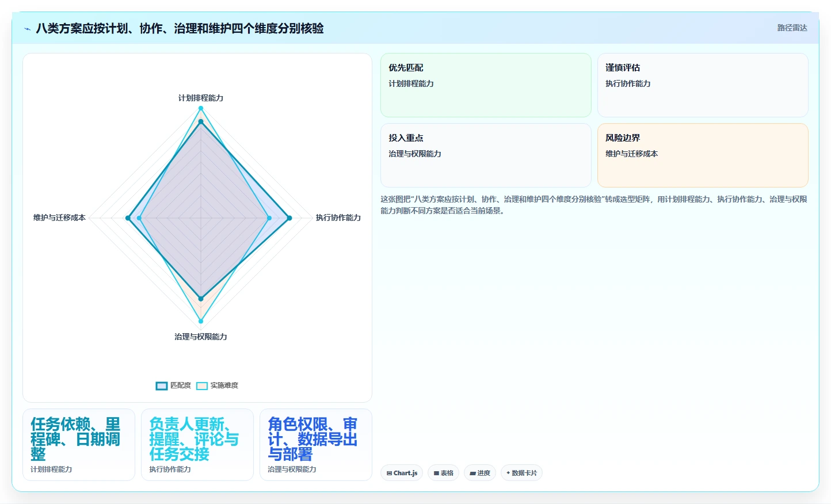This screenshot has width=831, height=504.
Task: Open the 投入重点 card
Action: pos(486,155)
